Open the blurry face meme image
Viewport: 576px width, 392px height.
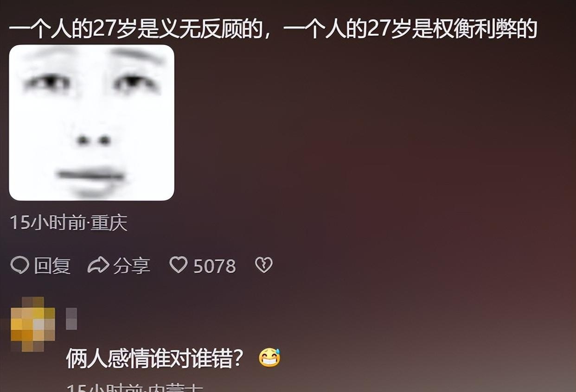(92, 123)
